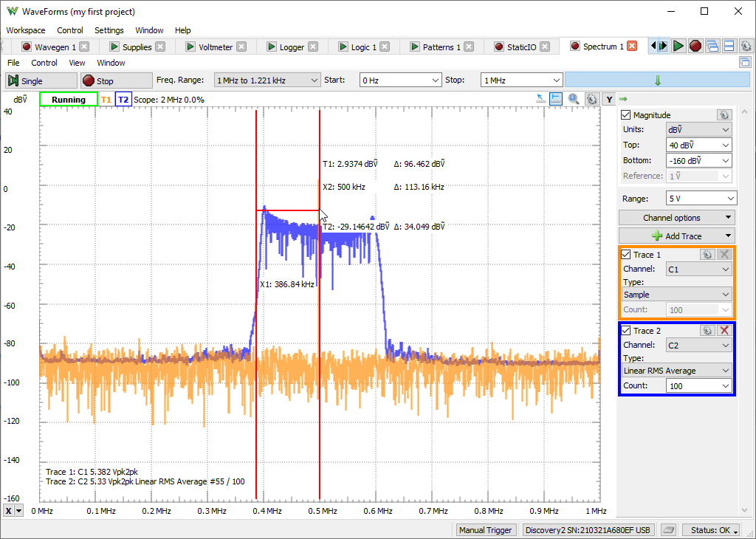756x539 pixels.
Task: Switch to the Logic 1 tab
Action: [x=363, y=47]
